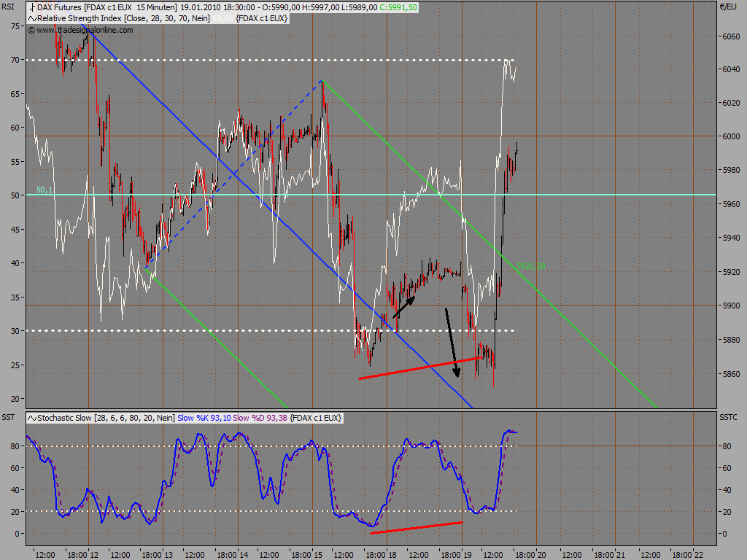Select the red divergence line under the price lows
747x560 pixels.
419,368
